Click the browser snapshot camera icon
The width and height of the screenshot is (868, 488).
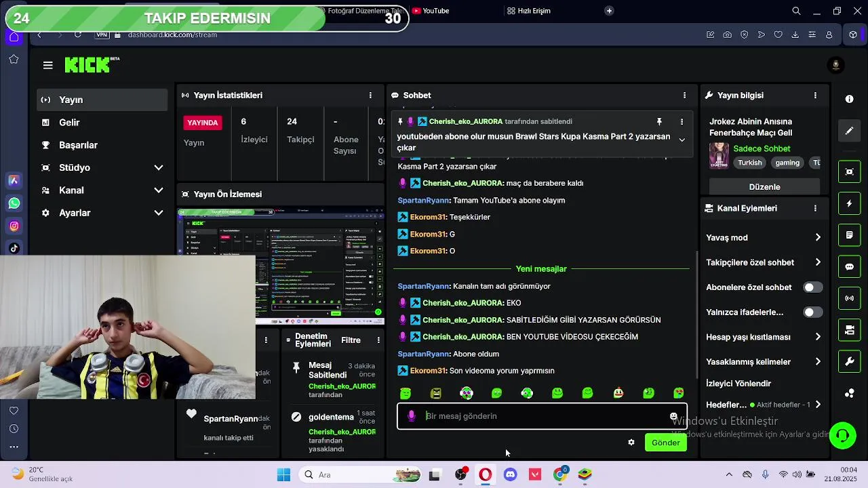click(727, 35)
